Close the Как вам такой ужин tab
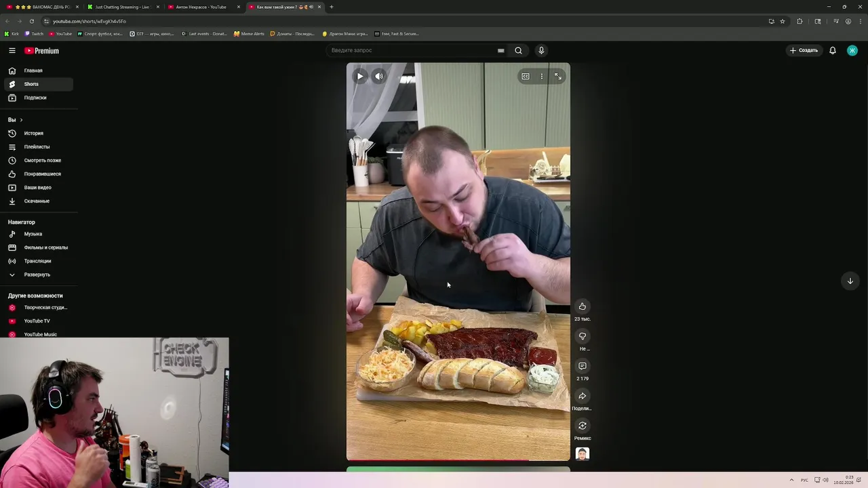The height and width of the screenshot is (488, 868). click(x=319, y=7)
